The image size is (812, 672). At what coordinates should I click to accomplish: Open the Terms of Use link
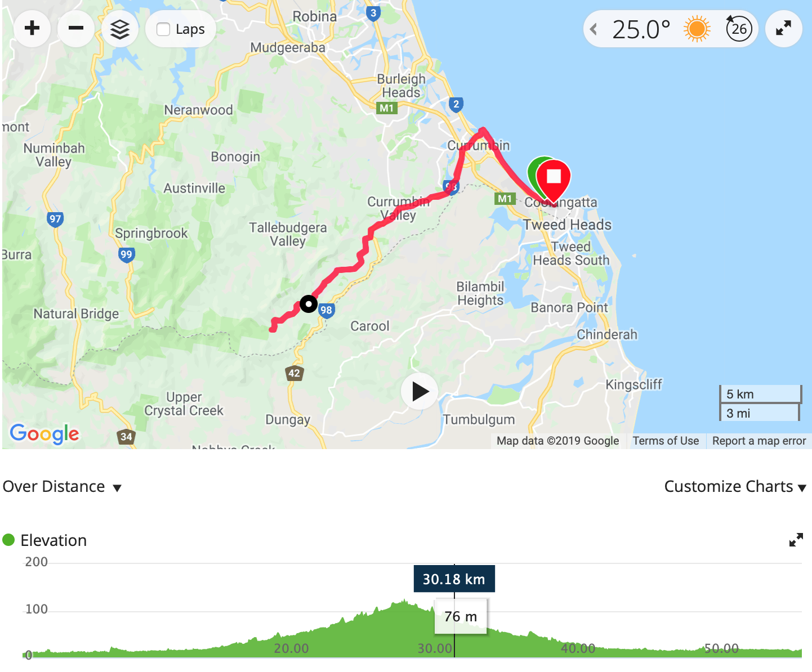coord(666,441)
